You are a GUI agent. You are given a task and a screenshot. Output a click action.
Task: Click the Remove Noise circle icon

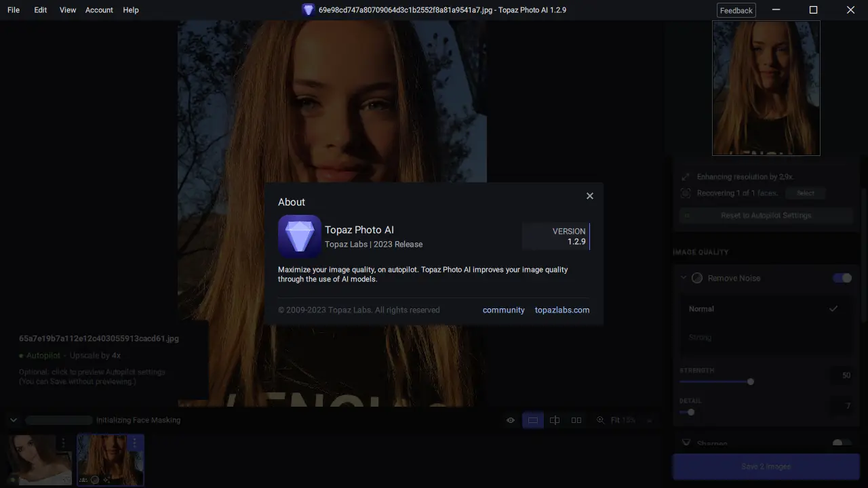(697, 278)
